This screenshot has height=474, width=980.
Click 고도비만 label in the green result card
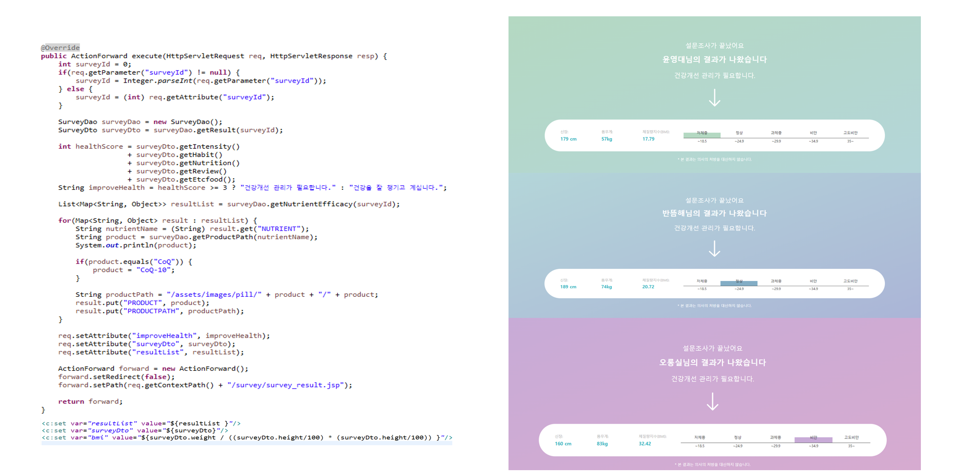coord(850,133)
